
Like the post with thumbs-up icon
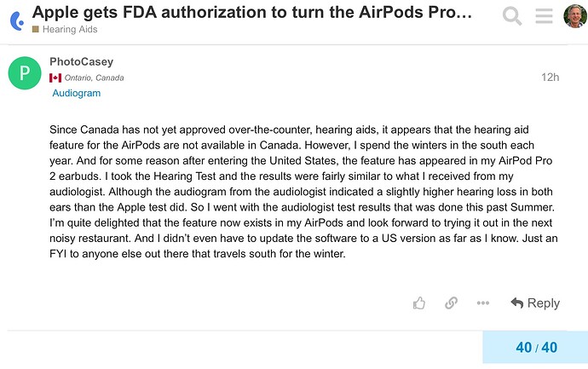coord(419,303)
